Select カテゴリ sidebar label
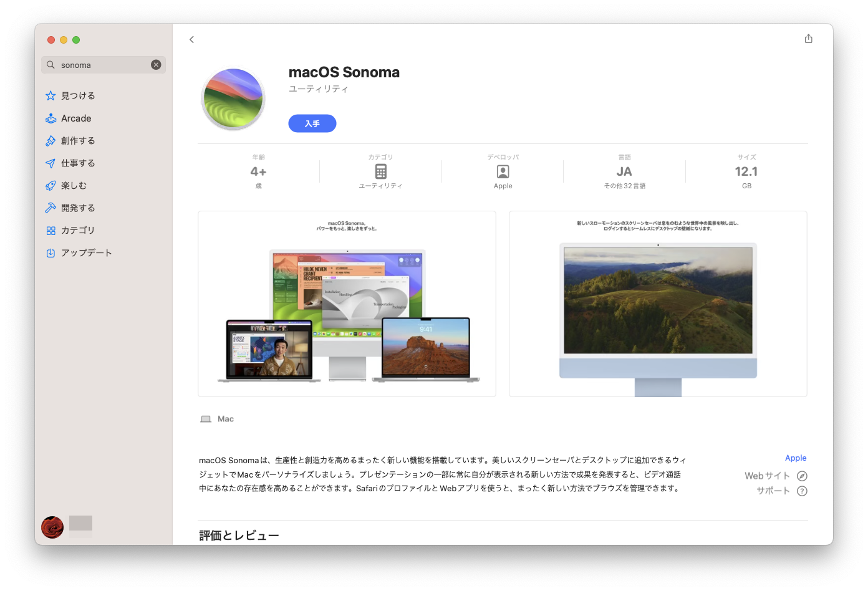The height and width of the screenshot is (591, 868). pyautogui.click(x=78, y=230)
